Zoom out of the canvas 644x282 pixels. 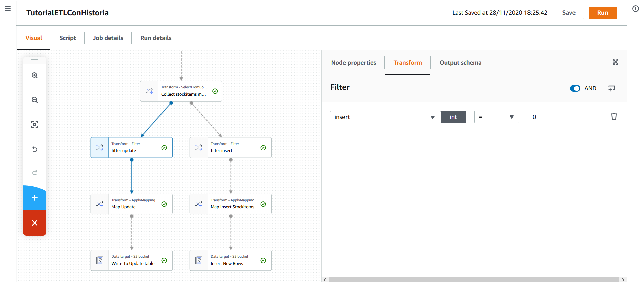coord(35,100)
